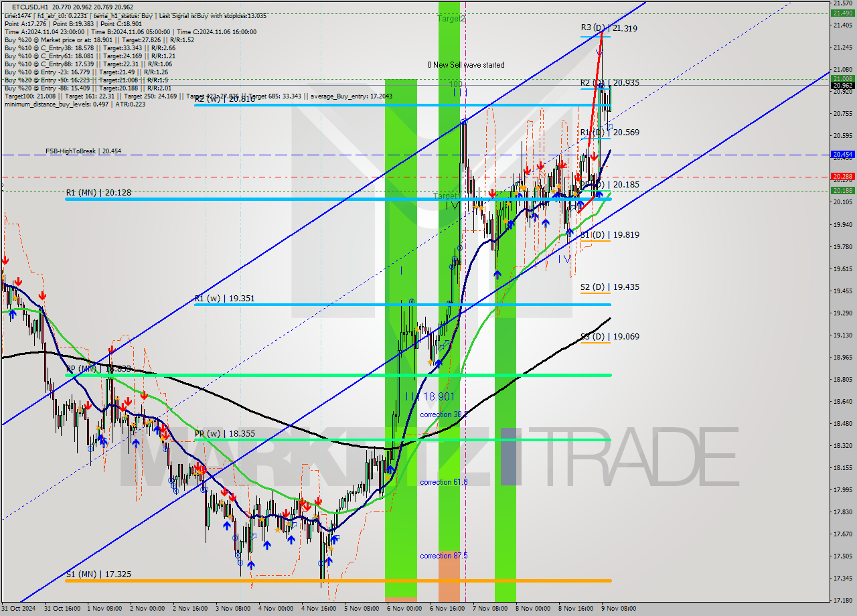Viewport: 857px width, 616px height.
Task: Click the 'R1 (MN) | 20.128' monthly label
Action: pos(98,193)
